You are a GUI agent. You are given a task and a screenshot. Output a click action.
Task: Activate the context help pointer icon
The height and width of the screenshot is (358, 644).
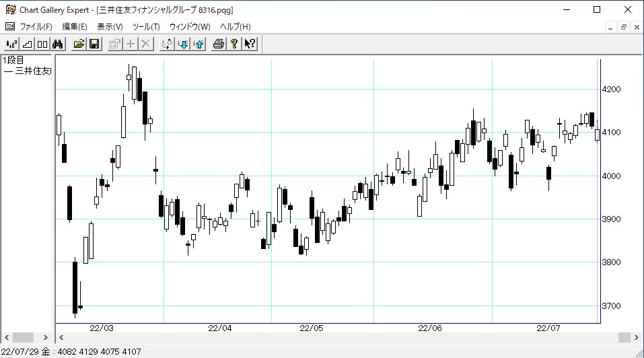point(250,44)
